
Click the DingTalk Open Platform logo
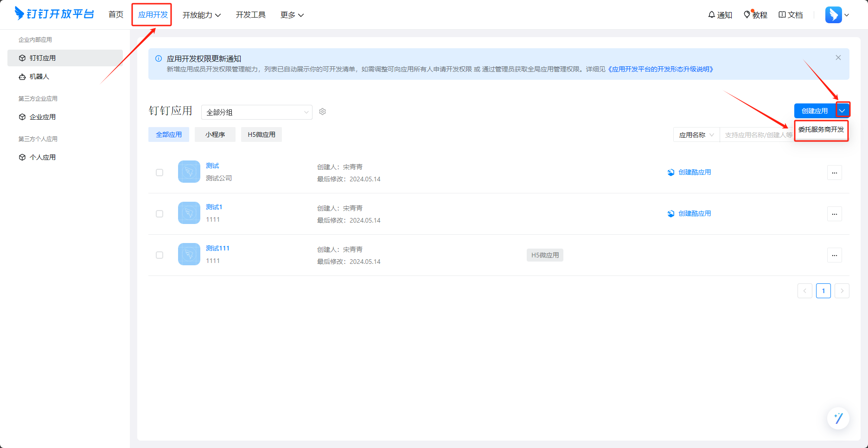click(54, 14)
